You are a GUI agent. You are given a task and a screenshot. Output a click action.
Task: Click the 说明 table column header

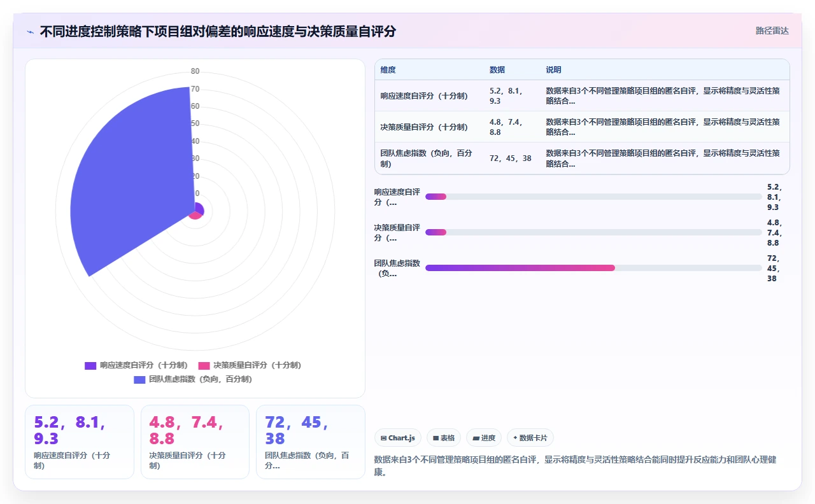coord(553,70)
